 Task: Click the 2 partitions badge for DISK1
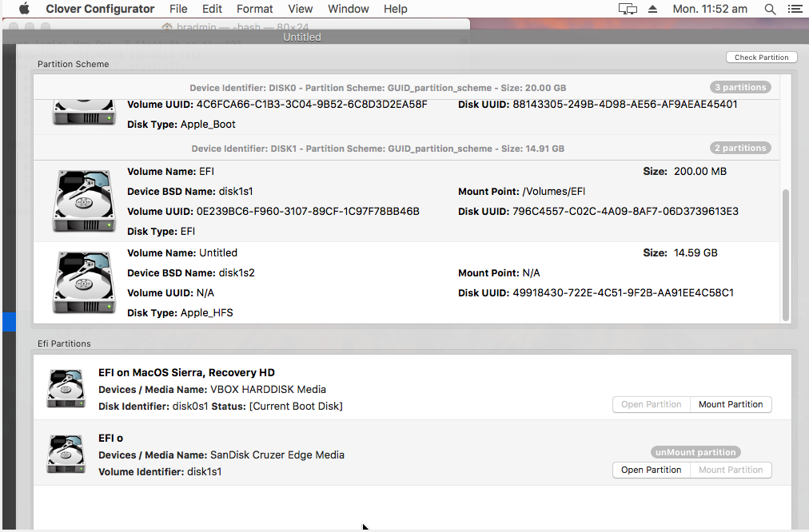pos(740,148)
